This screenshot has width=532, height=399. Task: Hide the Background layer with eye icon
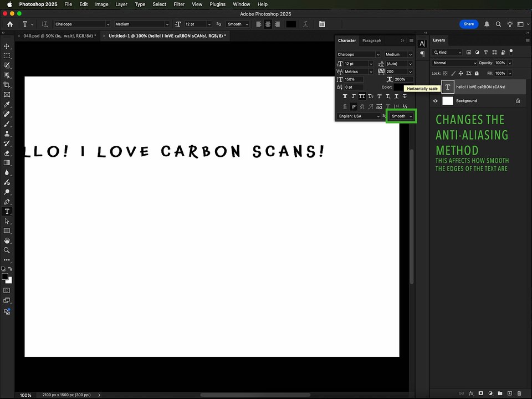click(x=436, y=101)
